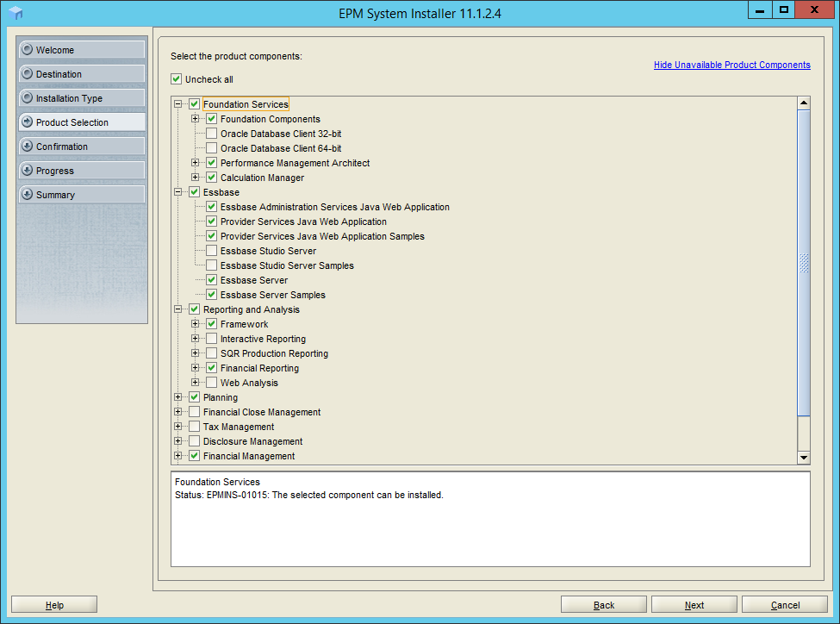
Task: Click the Destination step icon
Action: [x=27, y=73]
